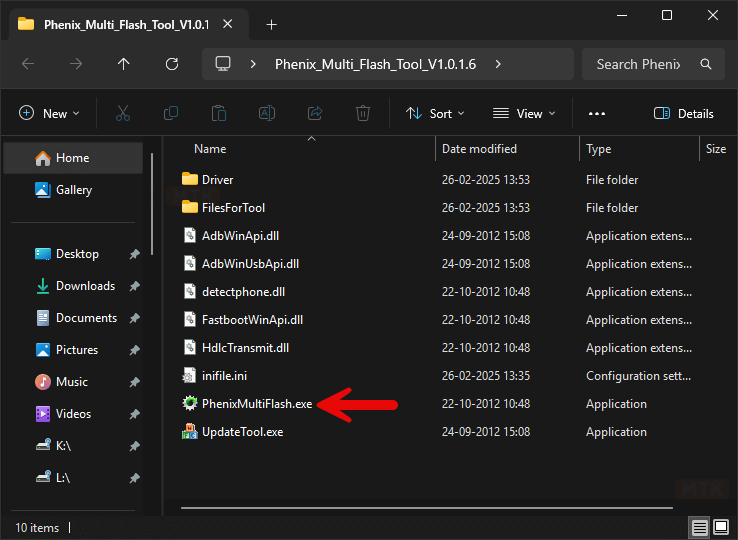This screenshot has height=540, width=738.
Task: Go up one folder level
Action: tap(123, 64)
